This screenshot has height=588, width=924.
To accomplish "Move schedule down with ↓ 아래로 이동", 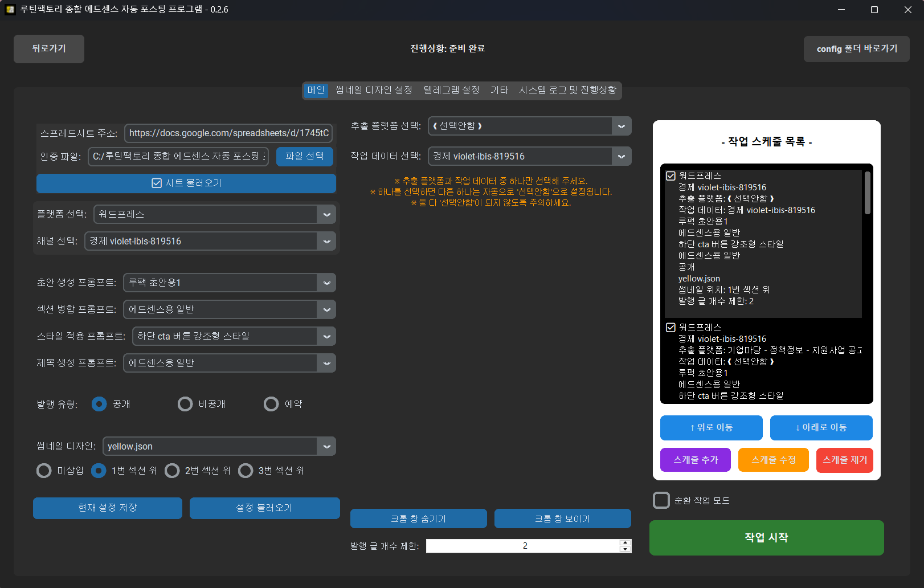I will [x=821, y=427].
